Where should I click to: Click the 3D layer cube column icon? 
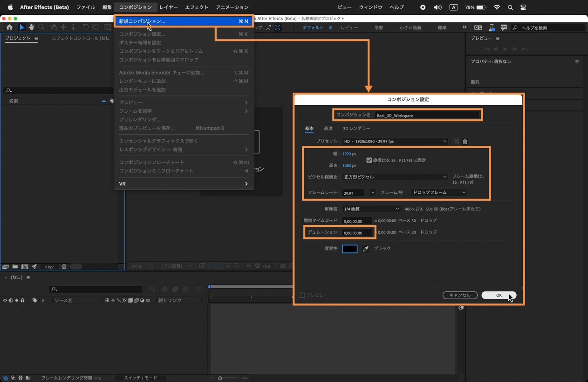(148, 300)
